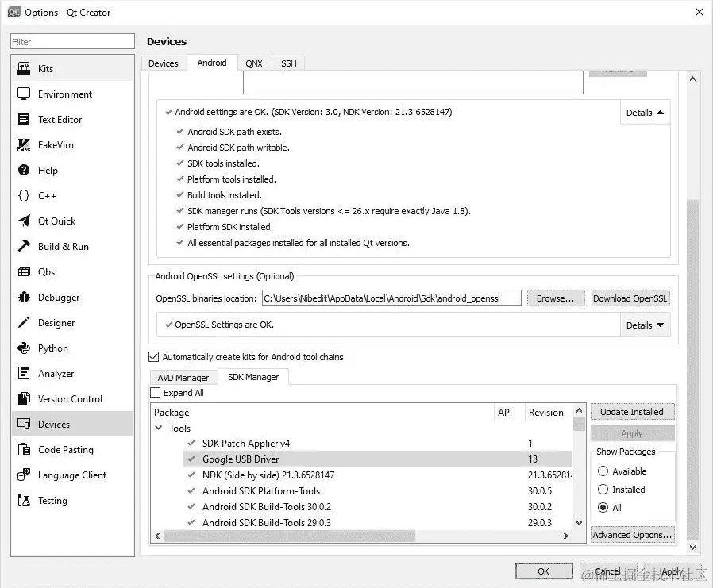713x588 pixels.
Task: Click checkmark beside Android SDK Platform-Tools
Action: [x=191, y=490]
